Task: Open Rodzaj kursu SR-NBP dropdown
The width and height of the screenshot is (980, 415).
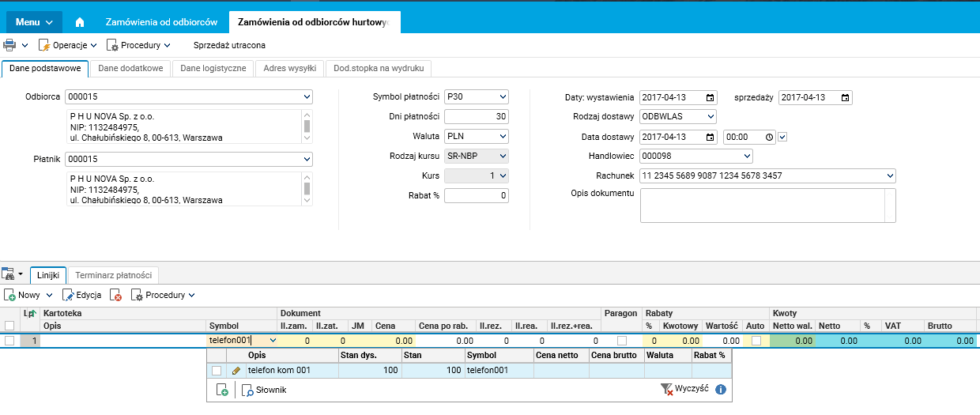Action: coord(503,156)
